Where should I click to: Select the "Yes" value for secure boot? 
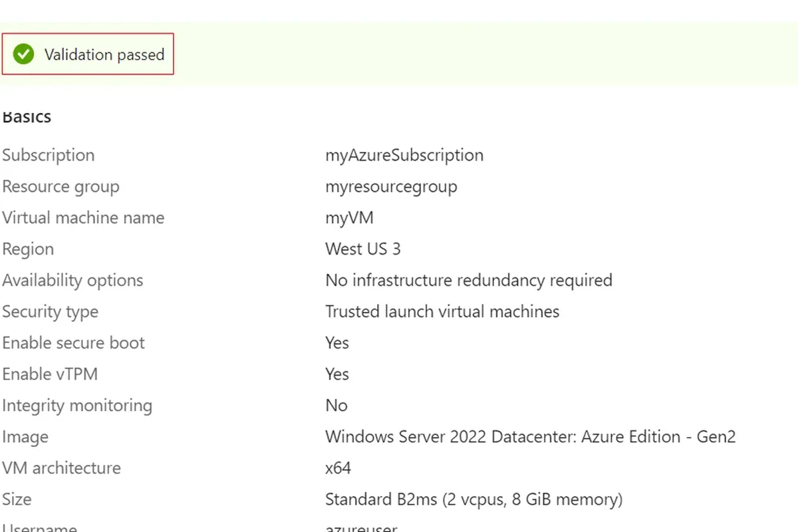[337, 343]
